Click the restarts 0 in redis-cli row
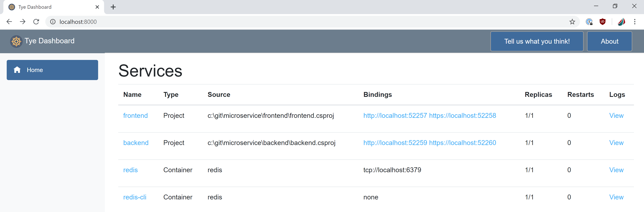Image resolution: width=644 pixels, height=212 pixels. coord(569,197)
